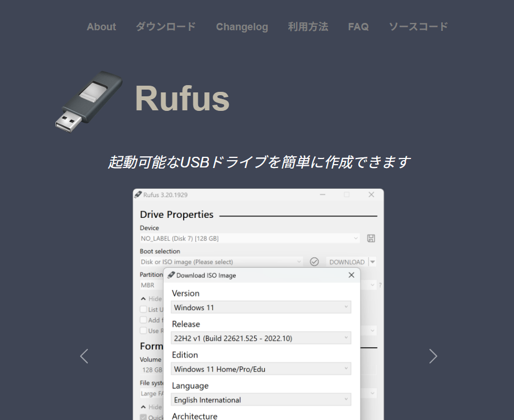Click the small Rufus icon in the Download ISO Image title bar
The image size is (514, 420).
[171, 275]
